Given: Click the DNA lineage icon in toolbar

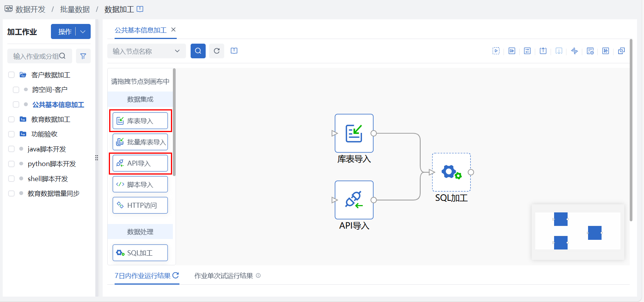Looking at the screenshot, I should 575,51.
